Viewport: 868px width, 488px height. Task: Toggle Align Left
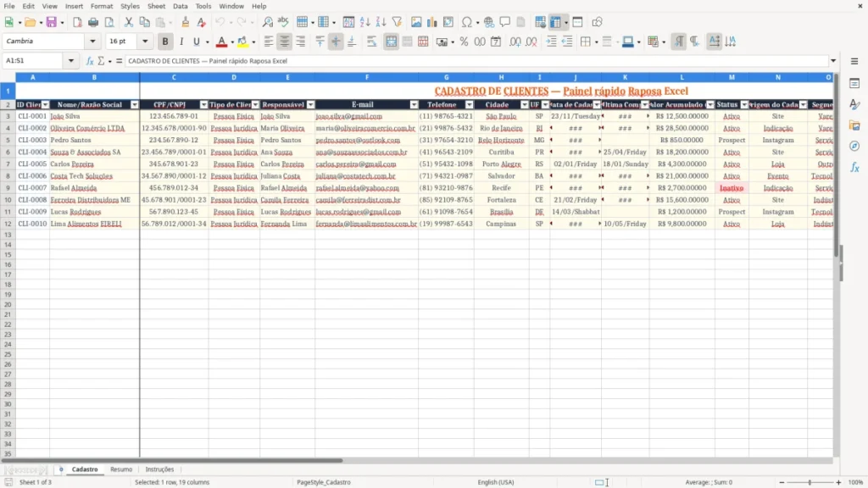pyautogui.click(x=269, y=42)
